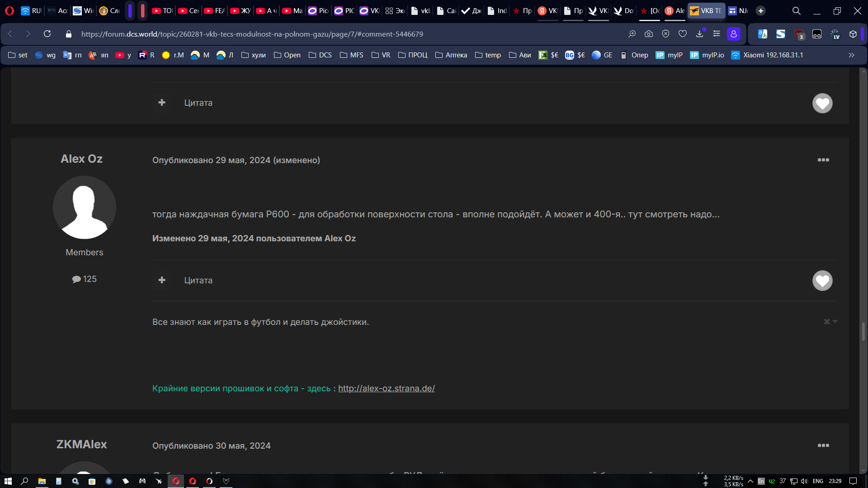Click the page vertical scrollbar thumb

pos(863,331)
